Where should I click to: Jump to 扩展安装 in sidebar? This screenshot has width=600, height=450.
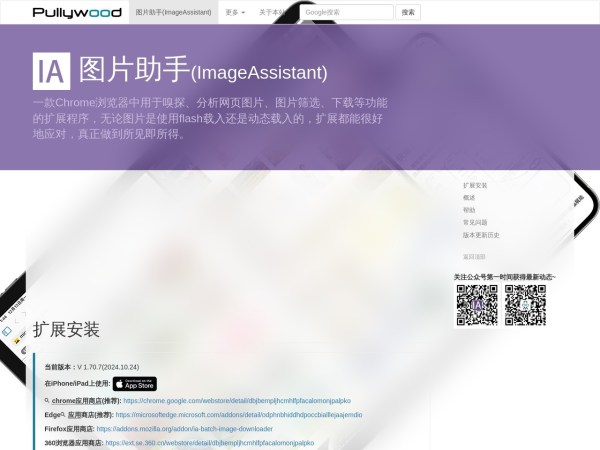tap(475, 186)
